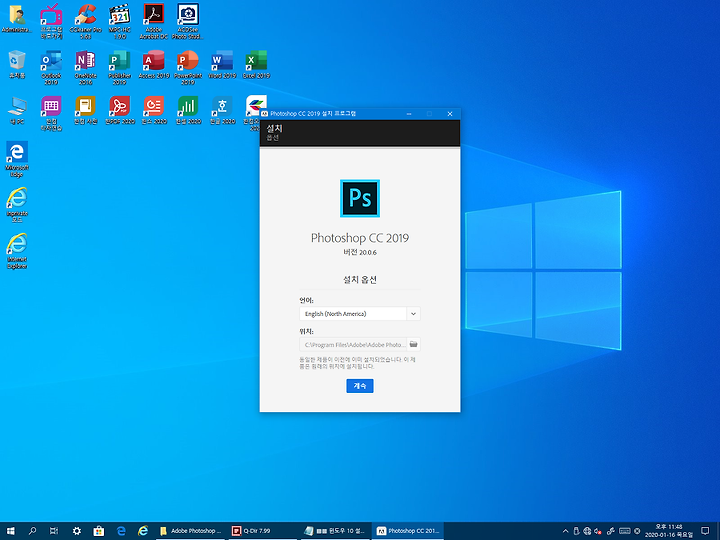
Task: Launch Outlook 2019 desktop shortcut
Action: click(51, 68)
